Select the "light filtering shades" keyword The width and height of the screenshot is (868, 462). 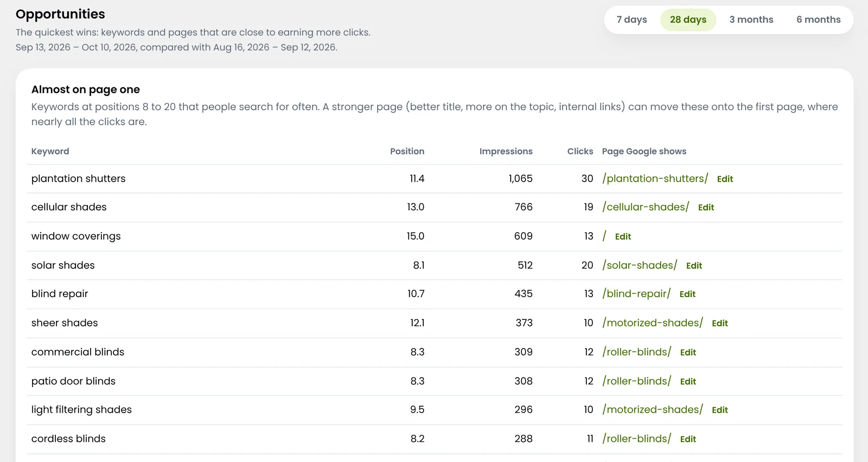pos(81,409)
